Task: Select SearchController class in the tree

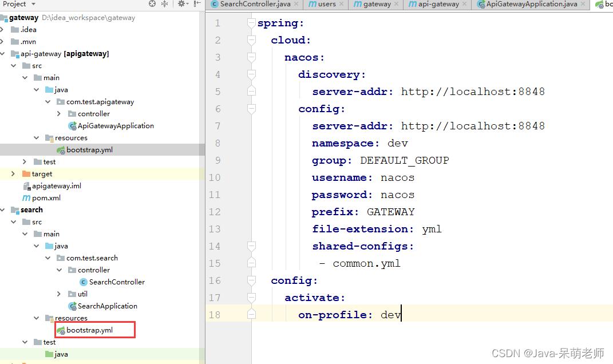Action: coord(116,282)
